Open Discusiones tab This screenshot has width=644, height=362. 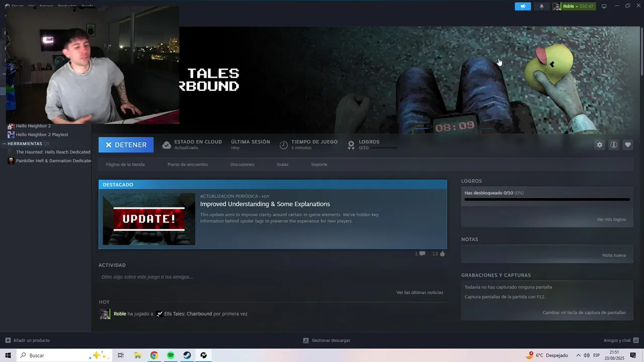(242, 164)
